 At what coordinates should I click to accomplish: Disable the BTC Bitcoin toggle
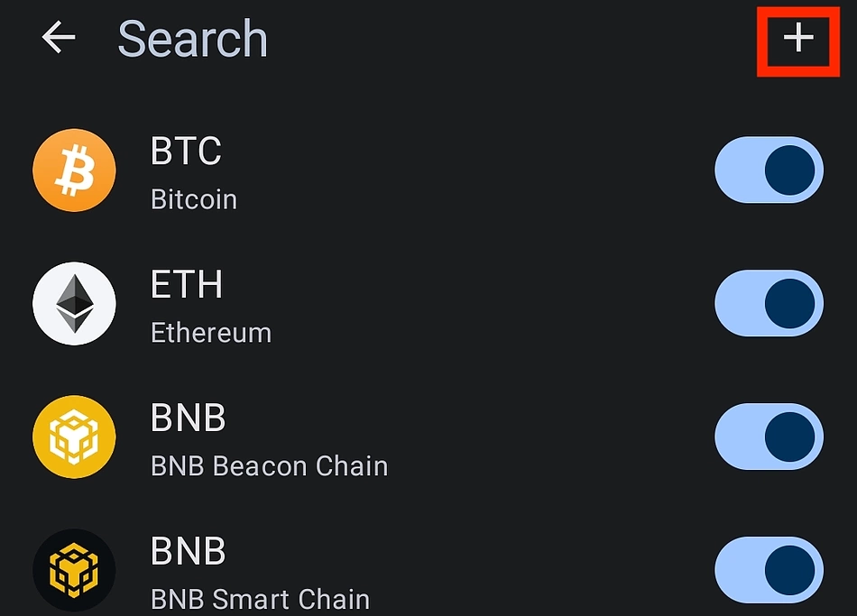(769, 170)
